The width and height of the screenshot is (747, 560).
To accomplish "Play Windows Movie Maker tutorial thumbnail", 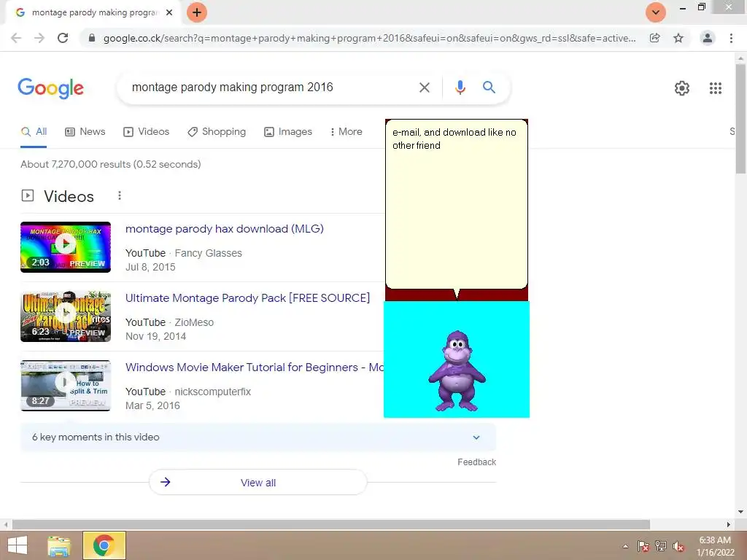I will click(x=66, y=386).
